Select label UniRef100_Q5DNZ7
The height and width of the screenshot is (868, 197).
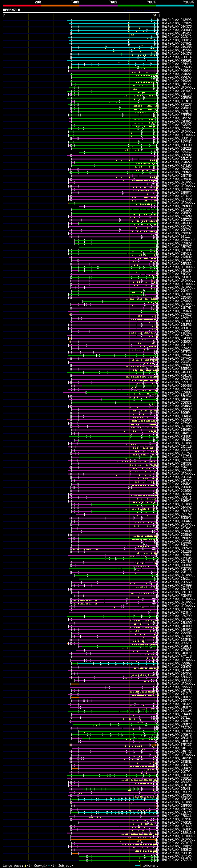click(x=177, y=172)
